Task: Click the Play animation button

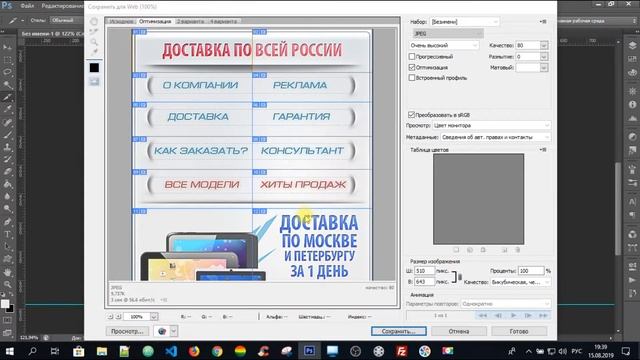Action: 513,316
